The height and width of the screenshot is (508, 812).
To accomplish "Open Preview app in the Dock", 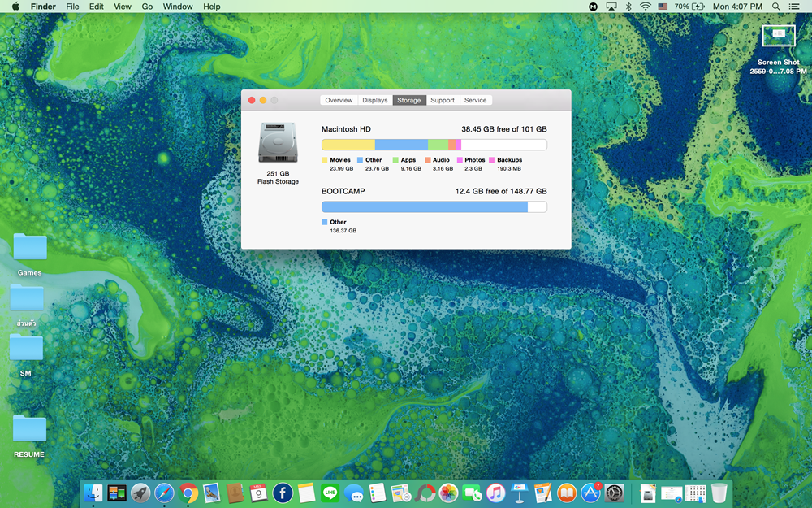I will [x=211, y=493].
